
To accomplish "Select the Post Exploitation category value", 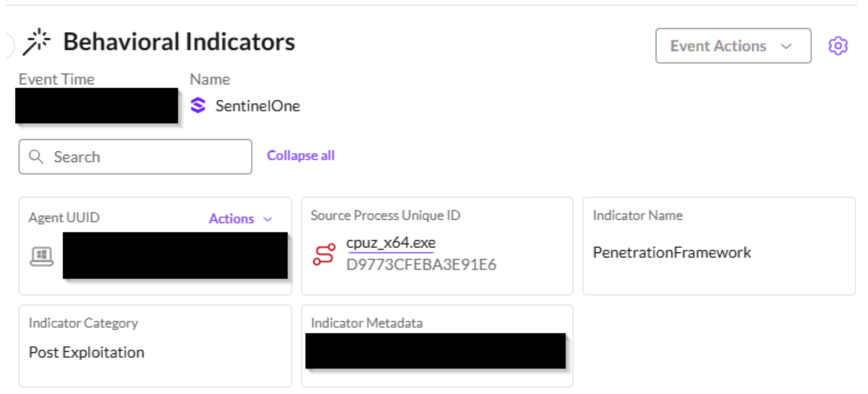I will 86,353.
